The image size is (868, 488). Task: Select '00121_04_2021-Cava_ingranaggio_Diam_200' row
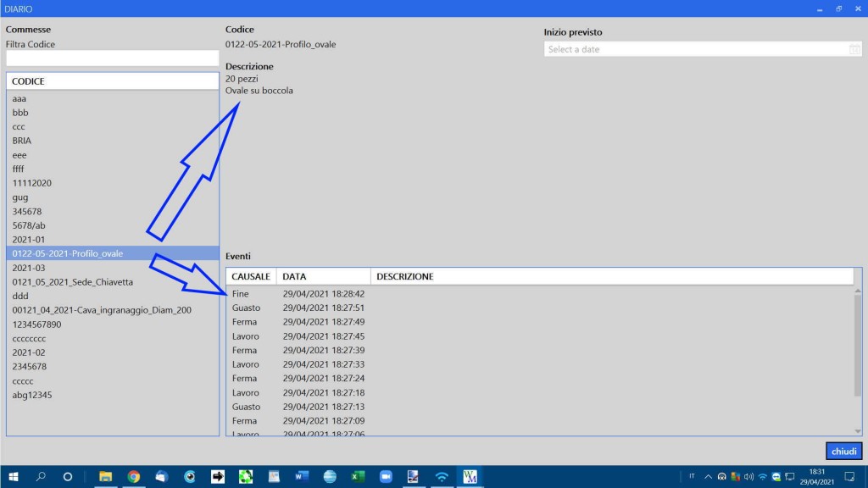113,310
